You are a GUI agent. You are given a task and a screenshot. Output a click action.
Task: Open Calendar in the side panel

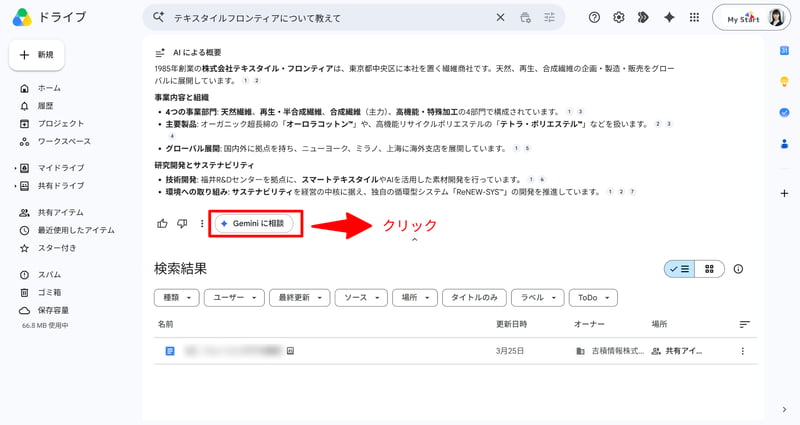(784, 50)
